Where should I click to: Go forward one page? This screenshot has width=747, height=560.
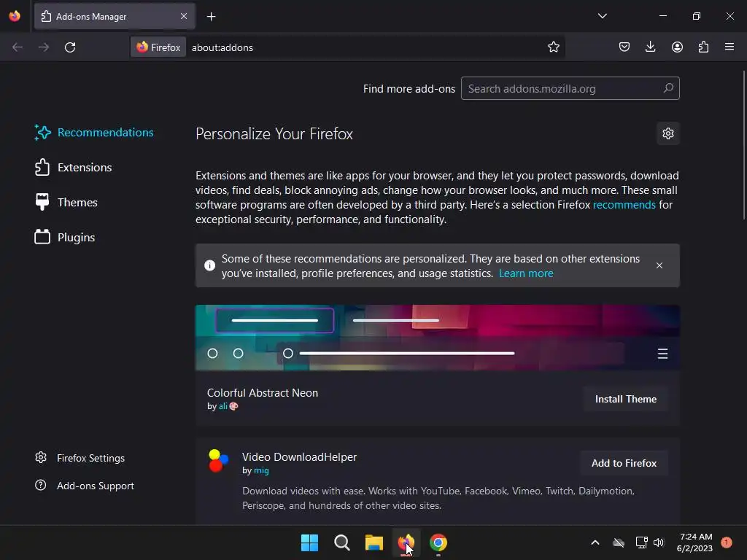point(43,47)
